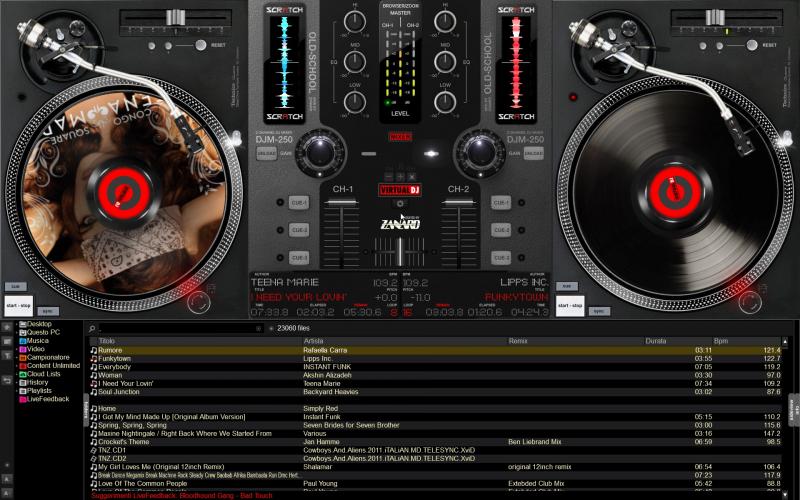Expand the History tree node
The height and width of the screenshot is (500, 800).
click(x=16, y=383)
